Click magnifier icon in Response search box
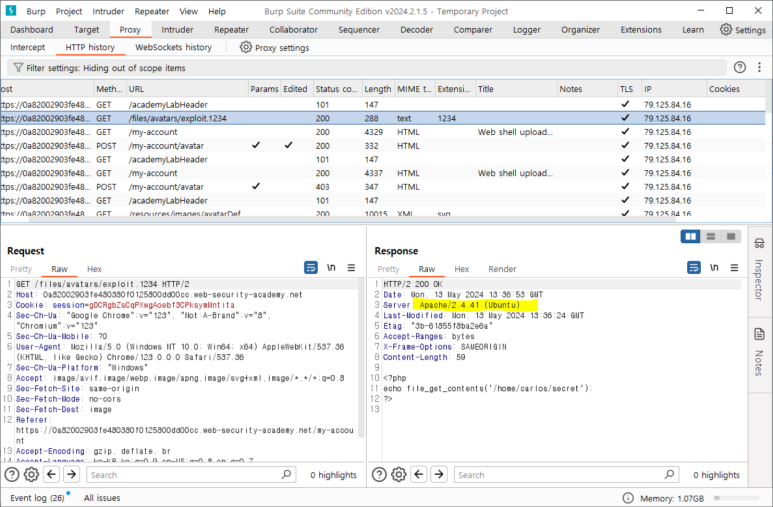Screen dimensions: 773x507 pos(669,474)
